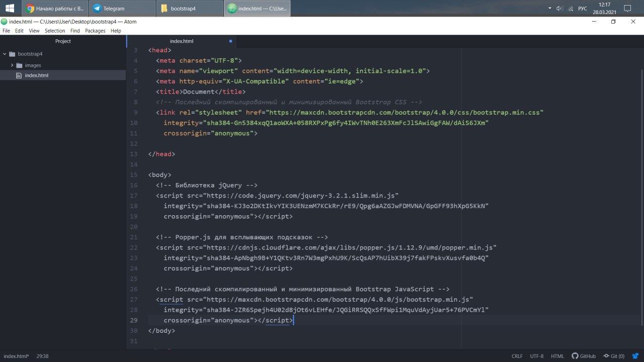The width and height of the screenshot is (644, 362).
Task: Click the index.html* file name in status bar
Action: pyautogui.click(x=16, y=356)
